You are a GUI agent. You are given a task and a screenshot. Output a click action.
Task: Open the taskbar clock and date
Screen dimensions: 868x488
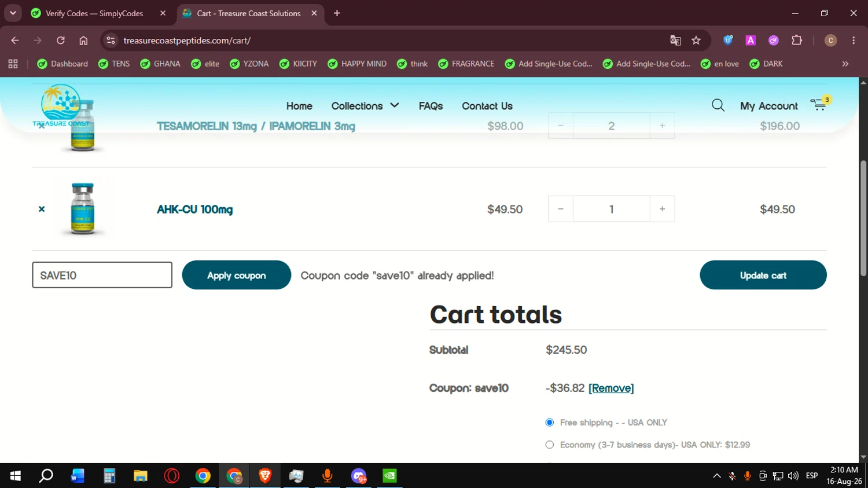click(x=844, y=476)
